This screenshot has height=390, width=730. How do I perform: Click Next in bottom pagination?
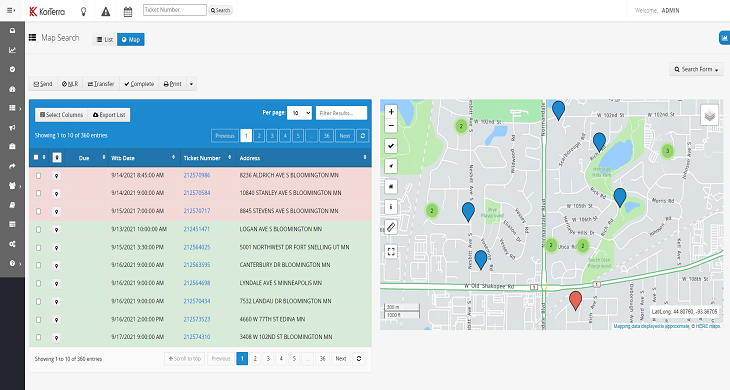click(341, 358)
